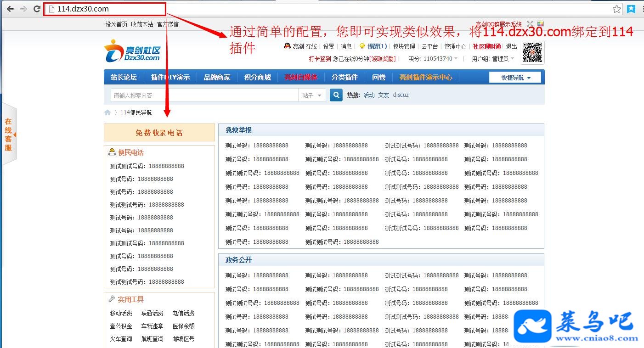Bookmark page with the star icon
The height and width of the screenshot is (348, 644).
pos(616,9)
